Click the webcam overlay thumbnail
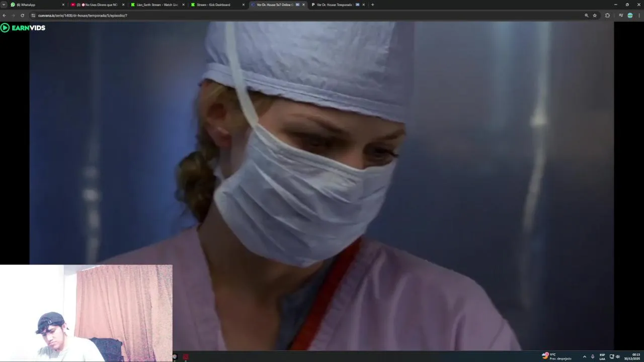The width and height of the screenshot is (644, 362). [86, 313]
